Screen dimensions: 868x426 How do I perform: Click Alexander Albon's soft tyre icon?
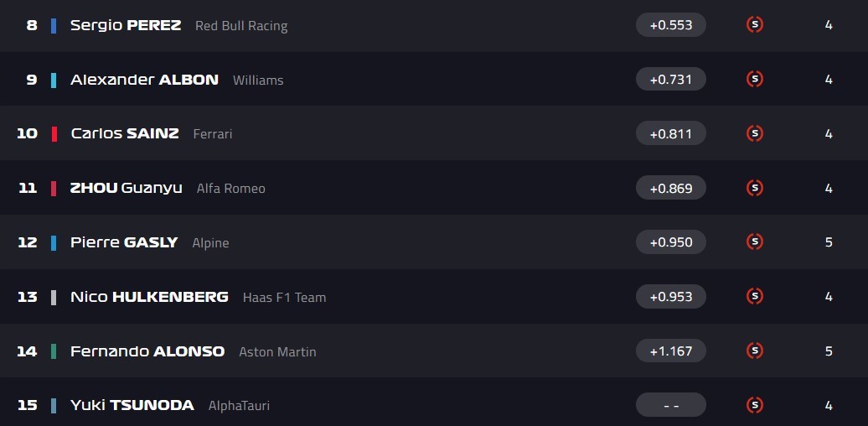pyautogui.click(x=754, y=80)
